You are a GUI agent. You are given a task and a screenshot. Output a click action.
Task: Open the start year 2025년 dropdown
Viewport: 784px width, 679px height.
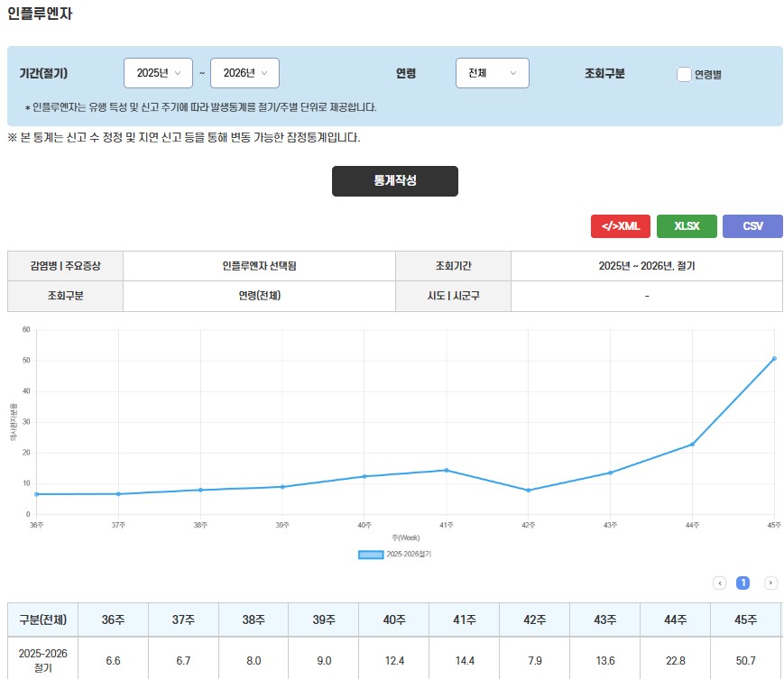[158, 73]
